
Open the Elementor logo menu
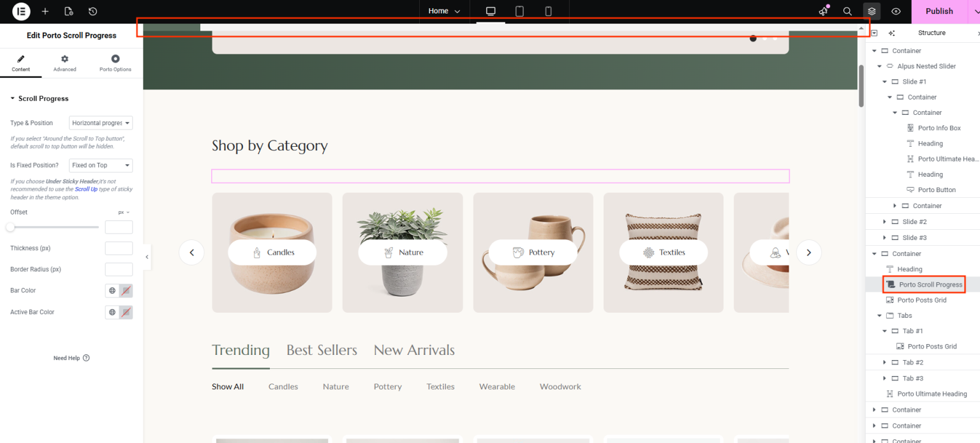21,11
